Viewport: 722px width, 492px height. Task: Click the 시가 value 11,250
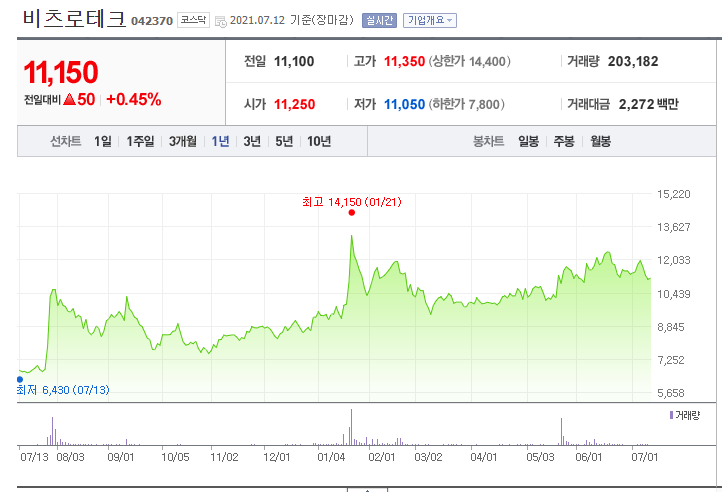pyautogui.click(x=295, y=105)
